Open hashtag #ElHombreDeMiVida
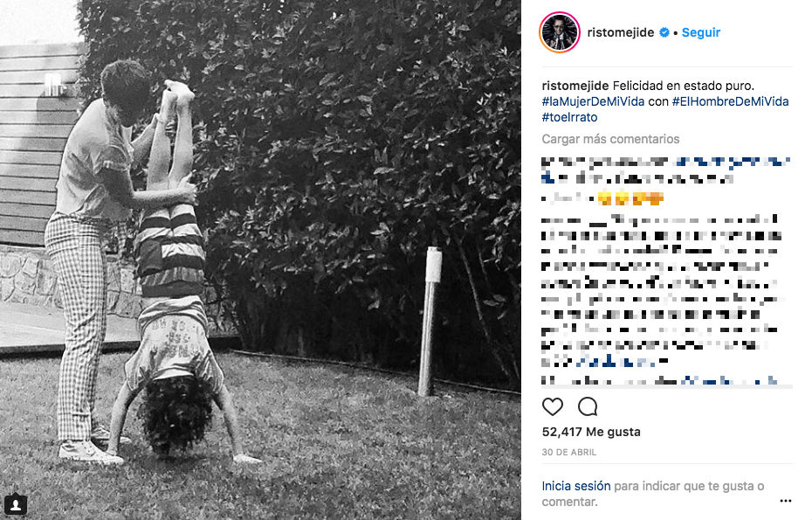 coord(730,101)
